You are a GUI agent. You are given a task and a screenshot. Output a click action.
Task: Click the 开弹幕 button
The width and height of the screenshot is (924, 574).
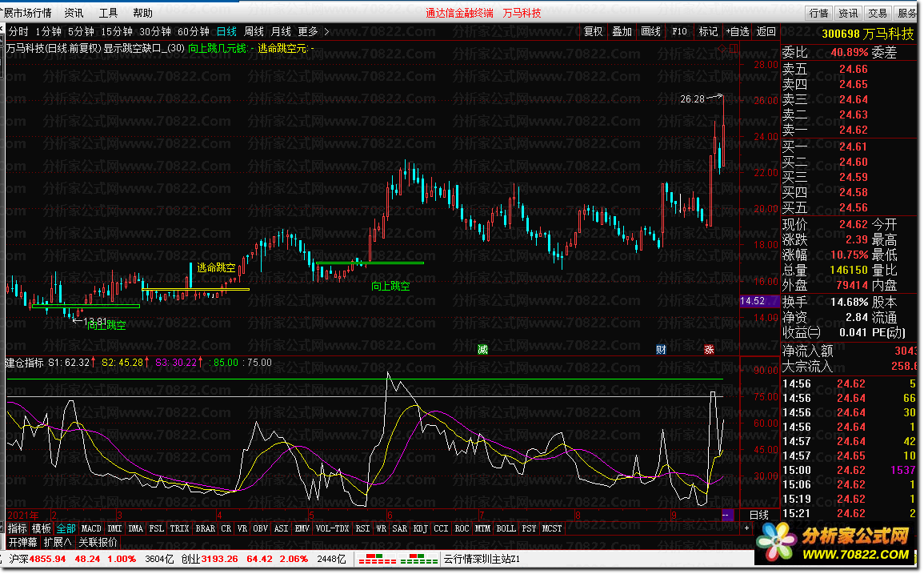tap(23, 542)
